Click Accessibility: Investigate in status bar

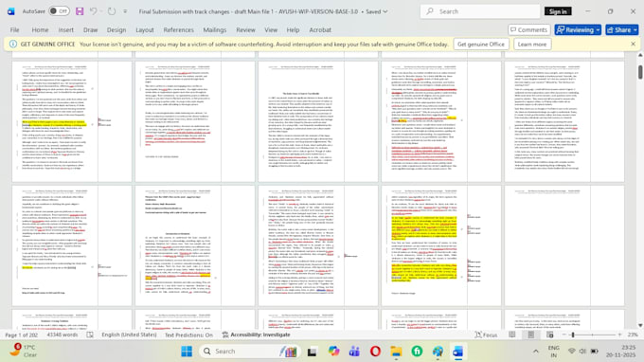[x=257, y=335]
